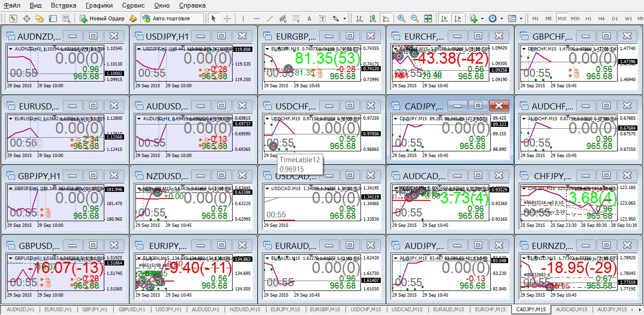Tile chart windows icon
The width and height of the screenshot is (644, 315).
(x=428, y=18)
